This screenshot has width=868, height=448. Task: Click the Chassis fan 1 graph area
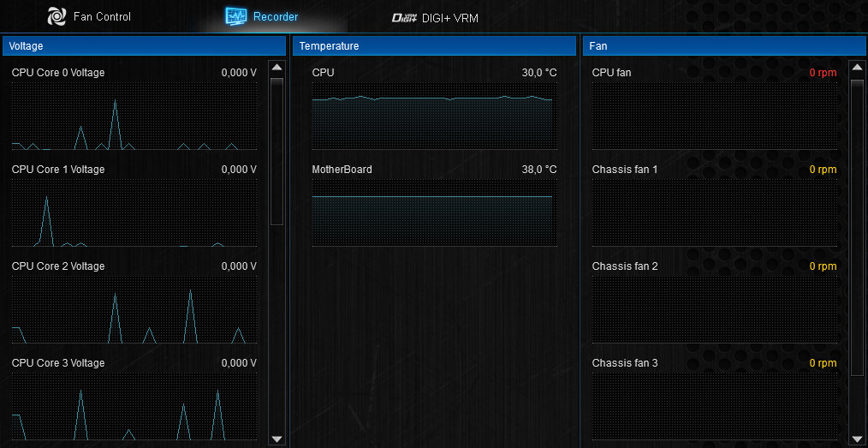pyautogui.click(x=715, y=212)
